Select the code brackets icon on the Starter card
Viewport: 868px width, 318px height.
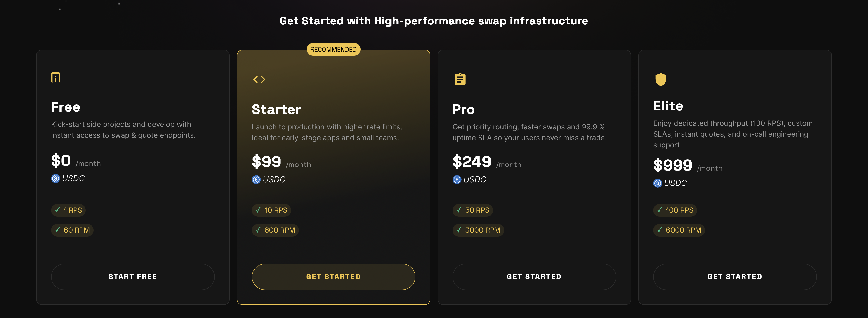tap(259, 79)
